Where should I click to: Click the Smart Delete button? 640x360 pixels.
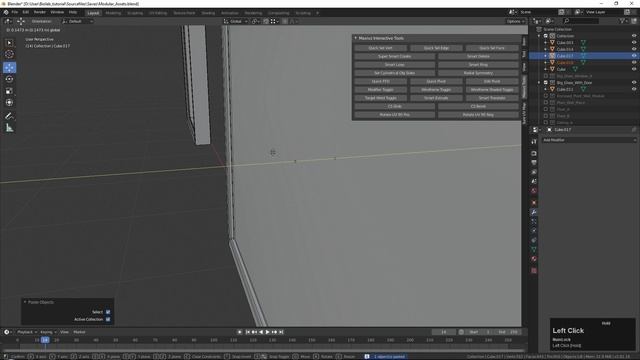click(x=478, y=56)
